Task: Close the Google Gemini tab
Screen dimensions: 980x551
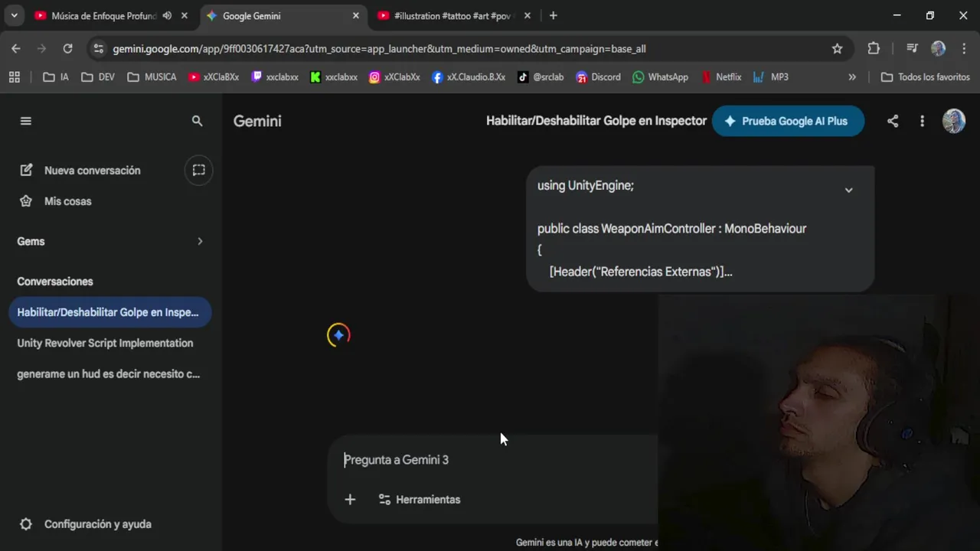Action: pos(355,15)
